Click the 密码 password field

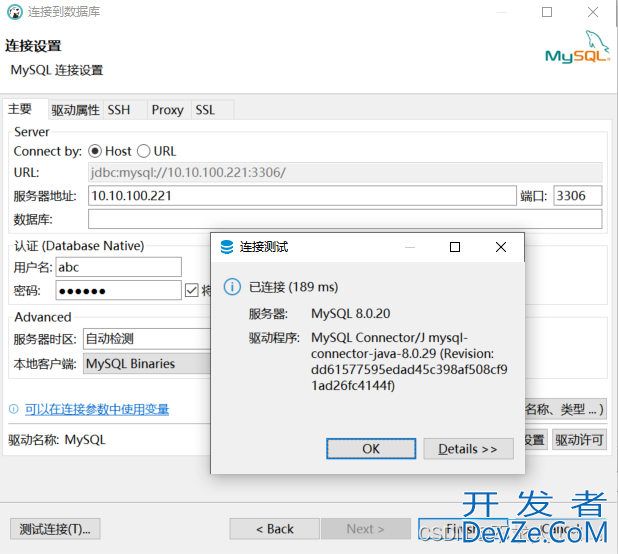coord(119,290)
